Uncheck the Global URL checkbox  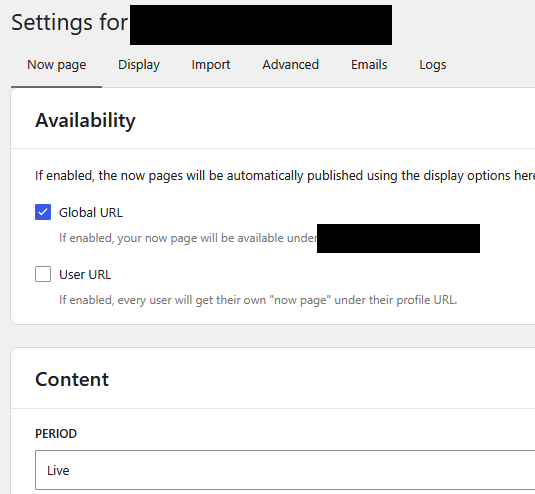(x=43, y=212)
